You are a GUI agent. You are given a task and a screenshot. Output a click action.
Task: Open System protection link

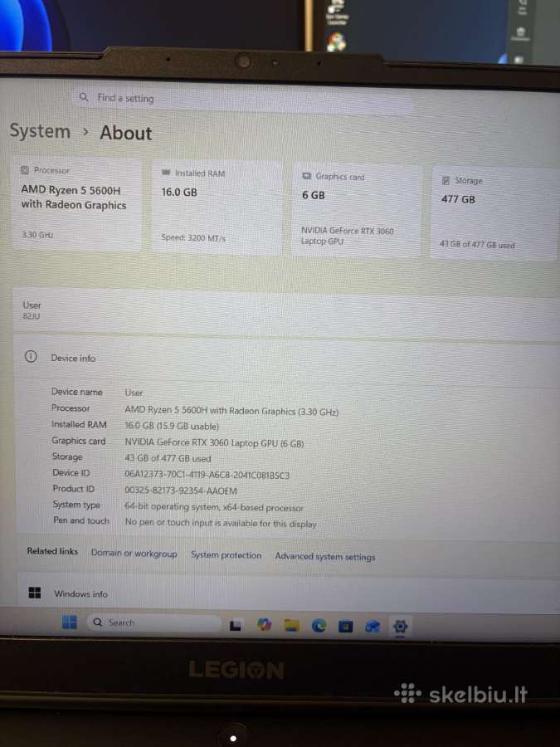pyautogui.click(x=226, y=555)
